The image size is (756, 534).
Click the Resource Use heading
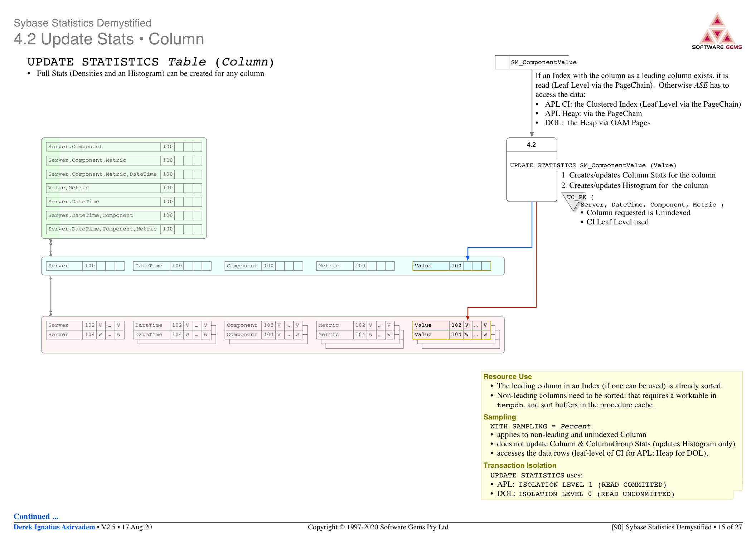(x=508, y=377)
